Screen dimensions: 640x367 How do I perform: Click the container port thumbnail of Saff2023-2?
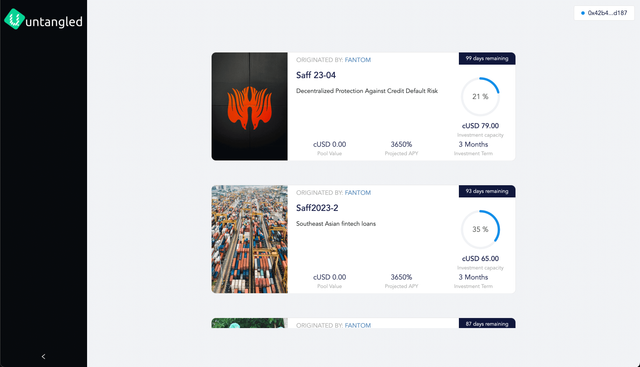point(249,239)
